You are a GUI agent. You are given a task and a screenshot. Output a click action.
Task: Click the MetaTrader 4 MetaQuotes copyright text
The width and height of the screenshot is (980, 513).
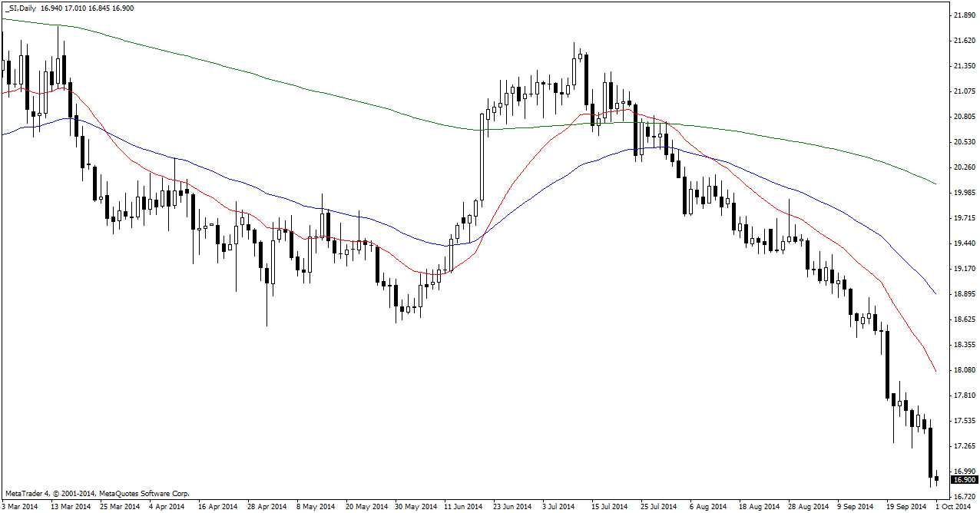point(97,494)
